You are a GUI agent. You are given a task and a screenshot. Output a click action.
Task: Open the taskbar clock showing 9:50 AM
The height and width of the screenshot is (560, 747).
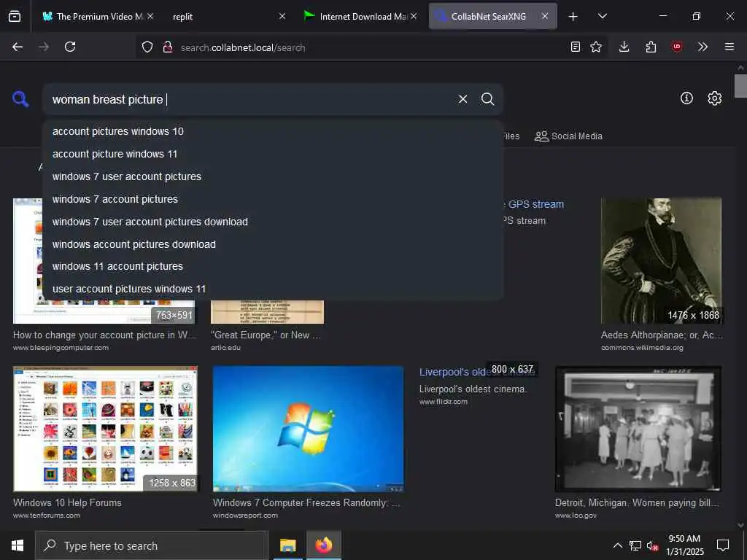(684, 545)
